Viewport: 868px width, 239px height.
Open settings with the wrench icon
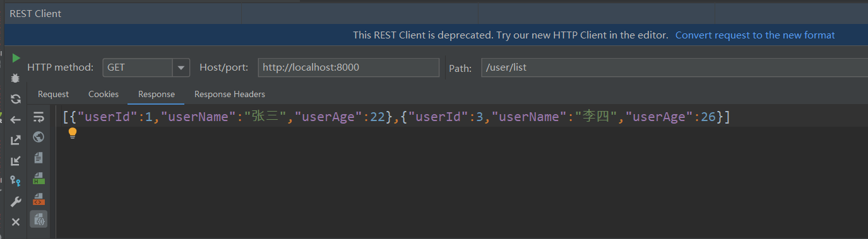click(x=16, y=202)
